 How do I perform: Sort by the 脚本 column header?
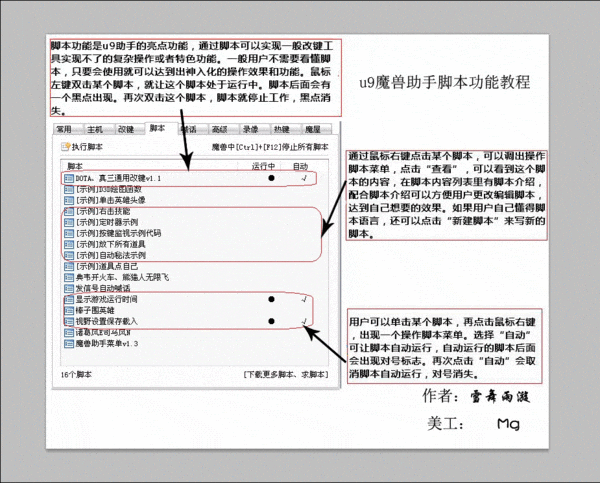point(75,166)
